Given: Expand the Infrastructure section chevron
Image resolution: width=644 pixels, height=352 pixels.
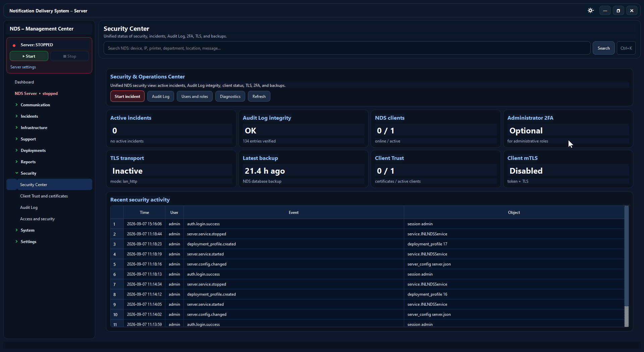Looking at the screenshot, I should tap(16, 128).
